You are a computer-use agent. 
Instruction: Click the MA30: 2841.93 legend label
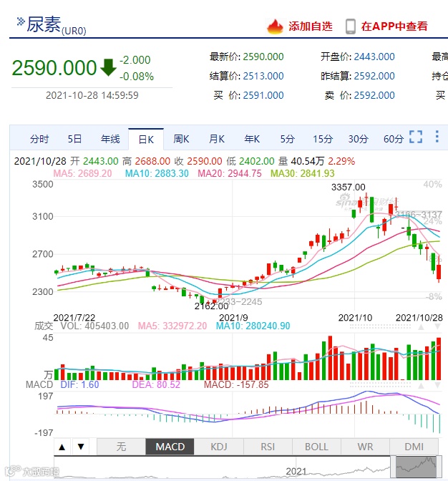click(x=302, y=173)
